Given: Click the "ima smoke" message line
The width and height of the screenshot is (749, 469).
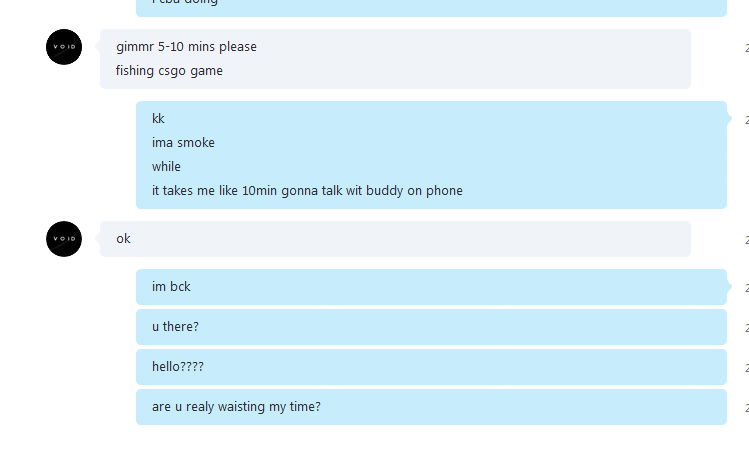Looking at the screenshot, I should (183, 142).
